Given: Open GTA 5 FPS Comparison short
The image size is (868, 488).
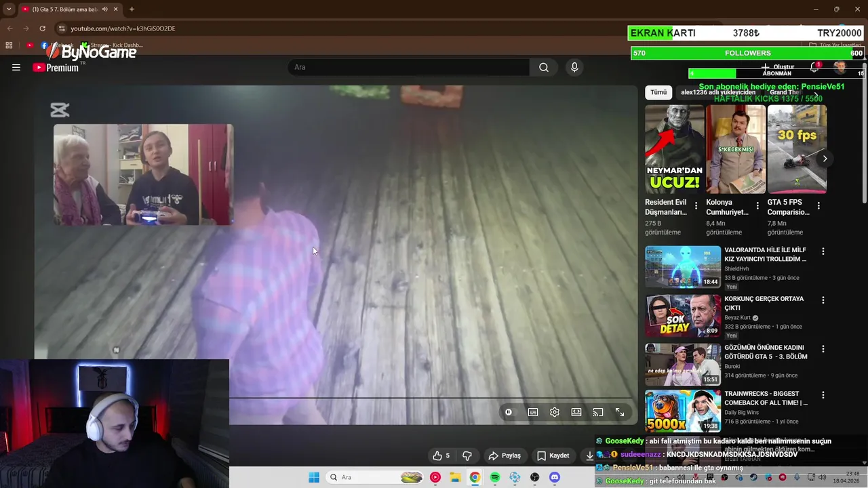Looking at the screenshot, I should 797,149.
